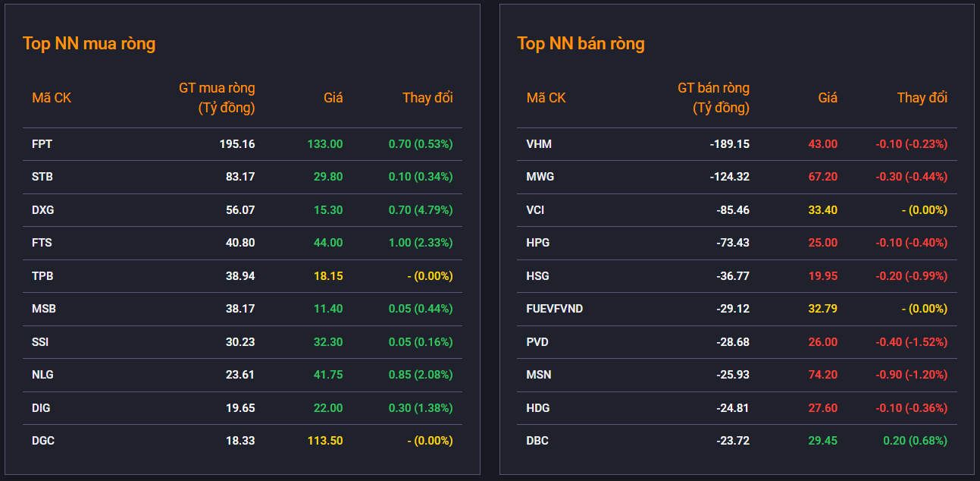Click HDG net sell value -24.81
This screenshot has height=481, width=980.
coord(733,408)
